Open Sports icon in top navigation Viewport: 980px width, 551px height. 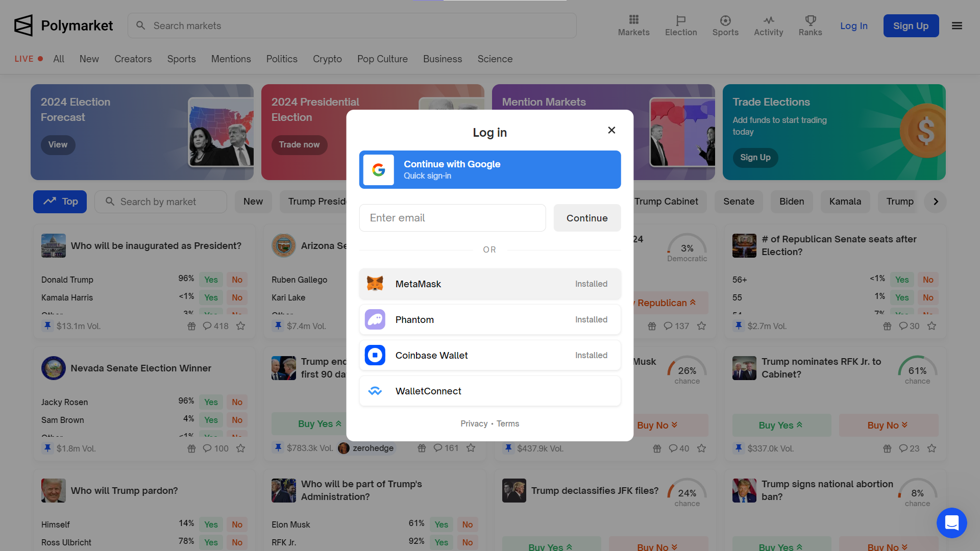coord(725,26)
